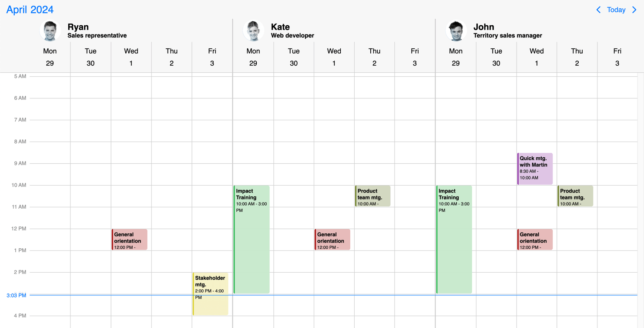This screenshot has width=644, height=328.
Task: Select John's Tue 30 column header
Action: click(x=496, y=57)
